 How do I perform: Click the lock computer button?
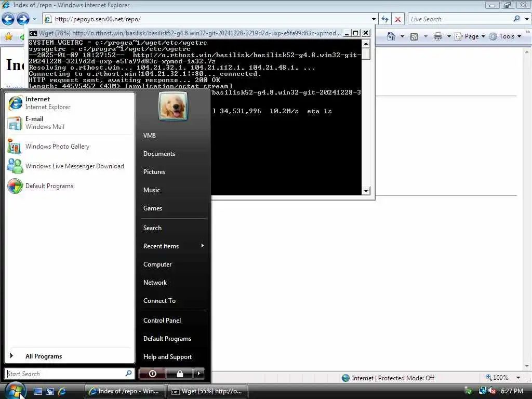(x=180, y=374)
